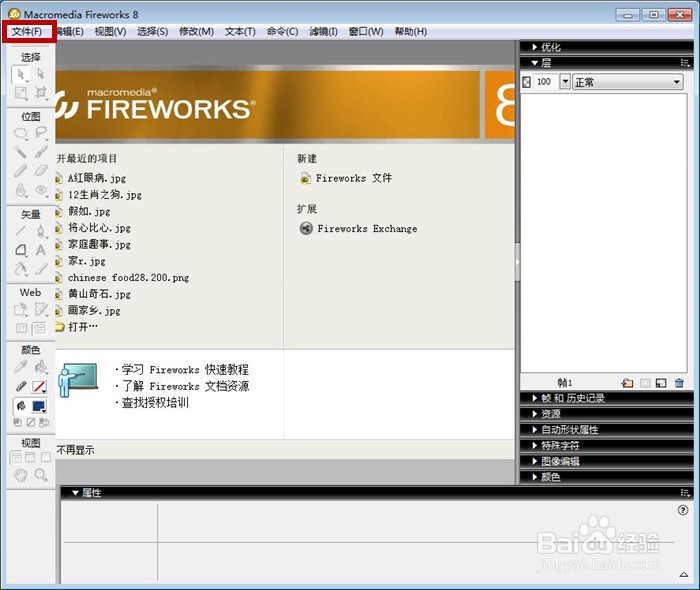This screenshot has width=700, height=590.
Task: Select the Freeform tool
Action: (21, 269)
